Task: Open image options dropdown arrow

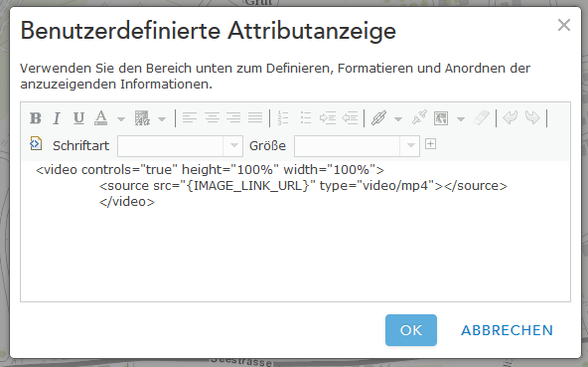Action: 461,119
